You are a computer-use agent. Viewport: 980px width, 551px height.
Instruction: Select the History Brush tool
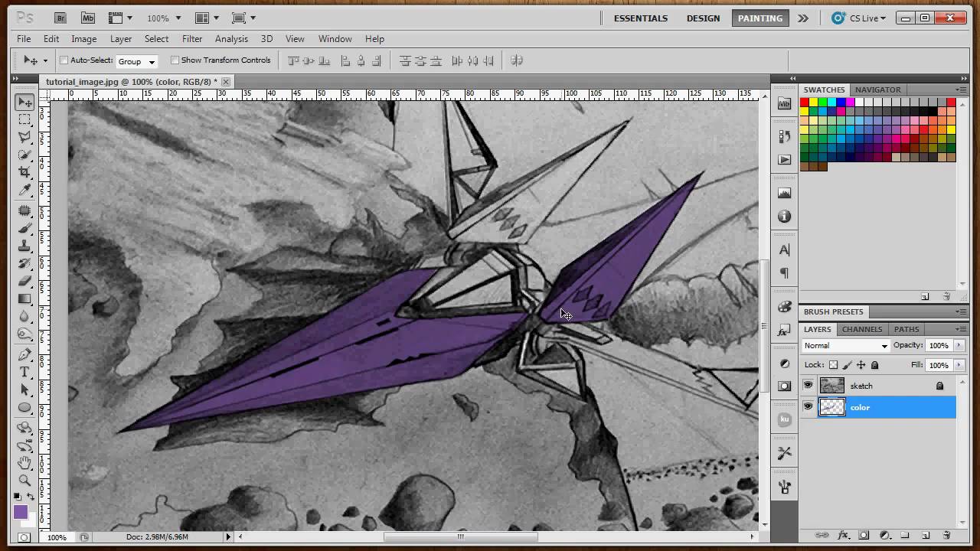coord(25,263)
